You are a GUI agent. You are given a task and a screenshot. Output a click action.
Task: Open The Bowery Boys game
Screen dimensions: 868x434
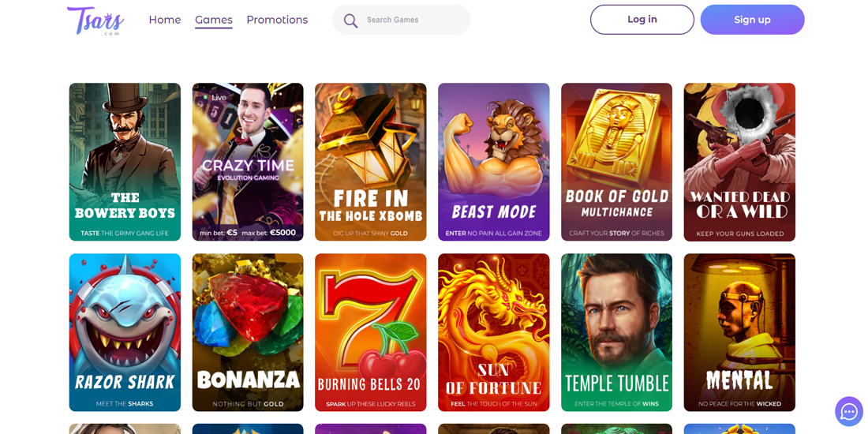(x=125, y=162)
